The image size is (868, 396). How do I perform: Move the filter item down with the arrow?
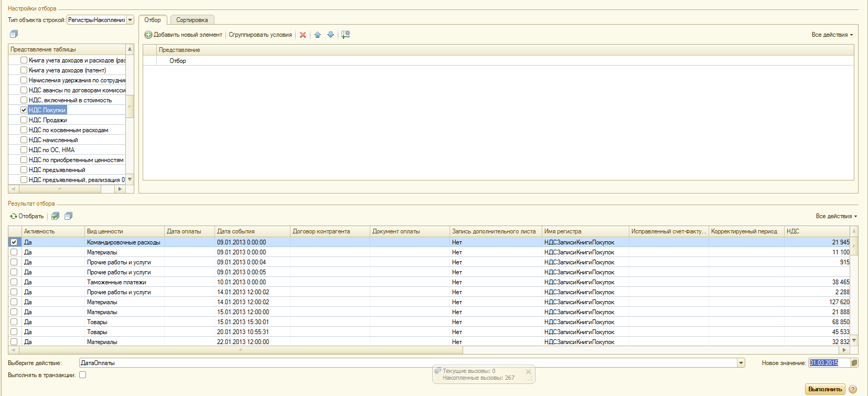point(330,35)
